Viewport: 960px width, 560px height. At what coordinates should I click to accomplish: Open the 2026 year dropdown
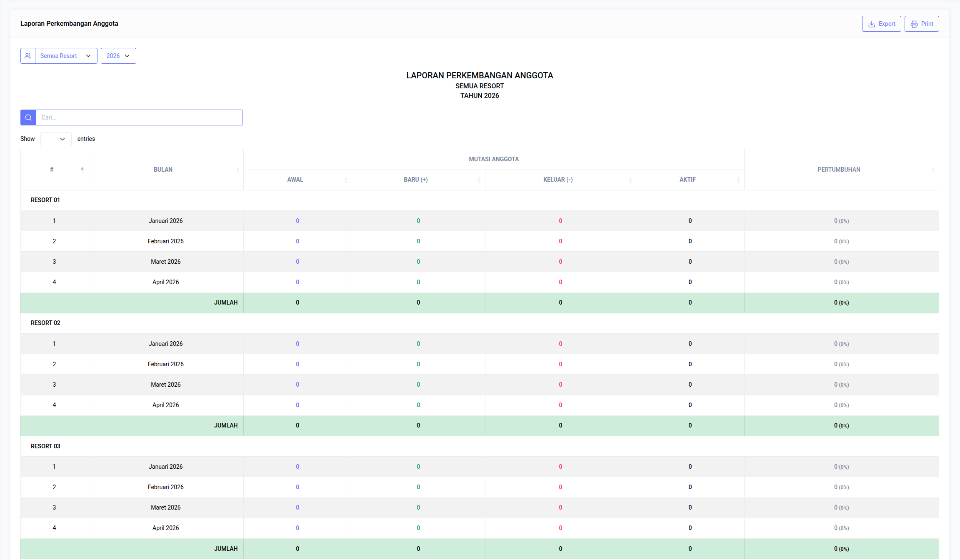[118, 56]
